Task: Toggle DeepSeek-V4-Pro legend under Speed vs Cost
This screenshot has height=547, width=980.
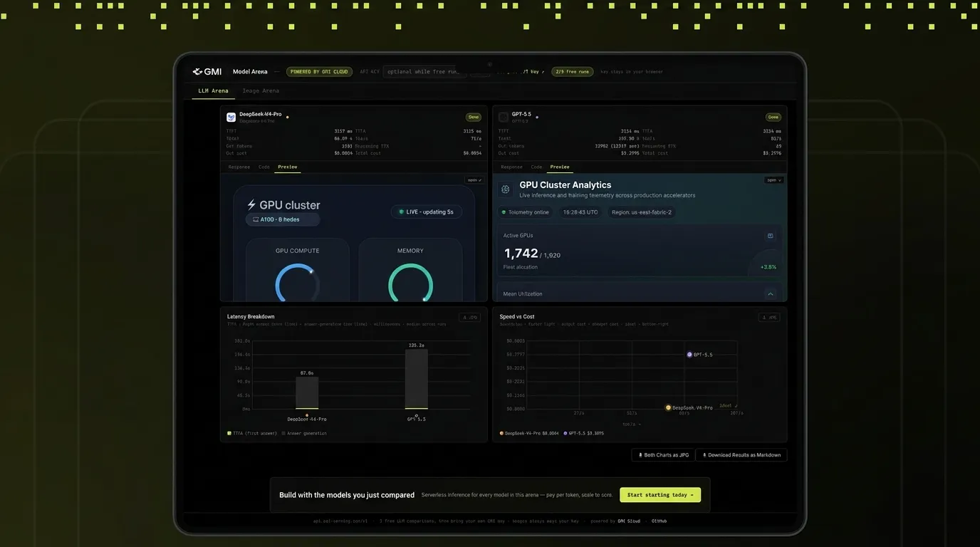Action: [x=529, y=433]
